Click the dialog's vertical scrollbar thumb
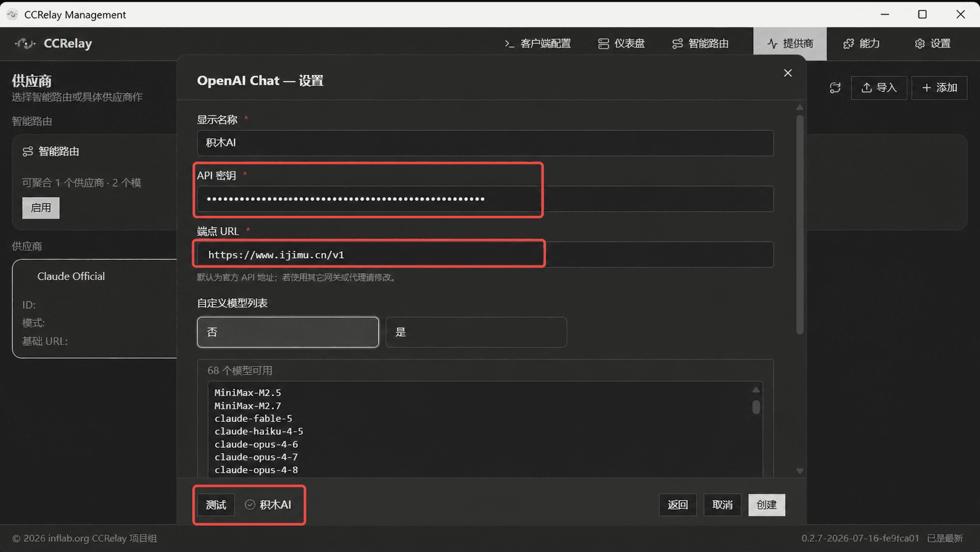 pyautogui.click(x=799, y=225)
